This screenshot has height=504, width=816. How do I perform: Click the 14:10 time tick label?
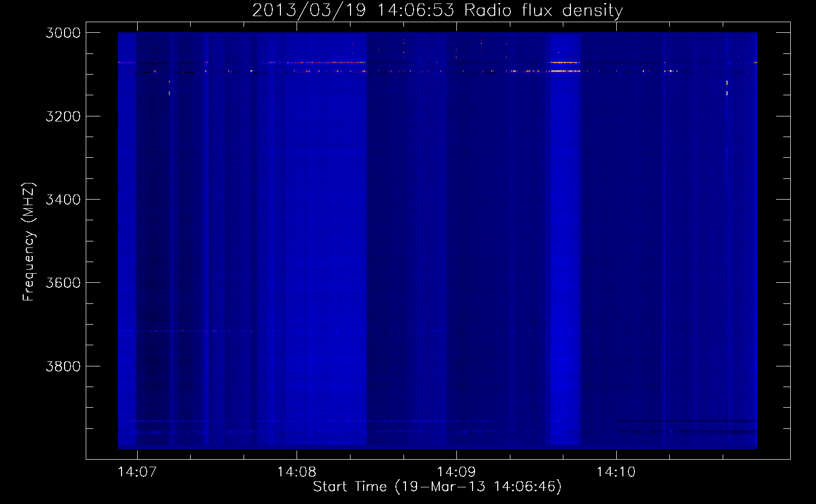click(x=616, y=472)
